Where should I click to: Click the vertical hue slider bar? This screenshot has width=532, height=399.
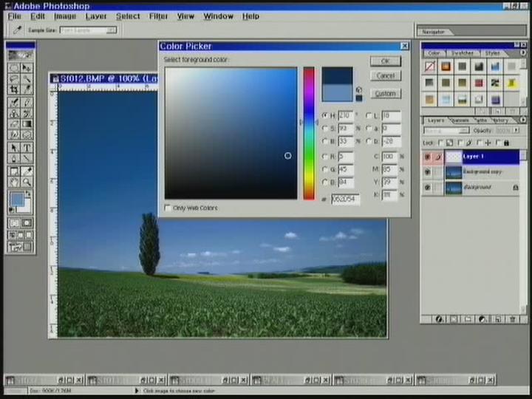click(309, 133)
